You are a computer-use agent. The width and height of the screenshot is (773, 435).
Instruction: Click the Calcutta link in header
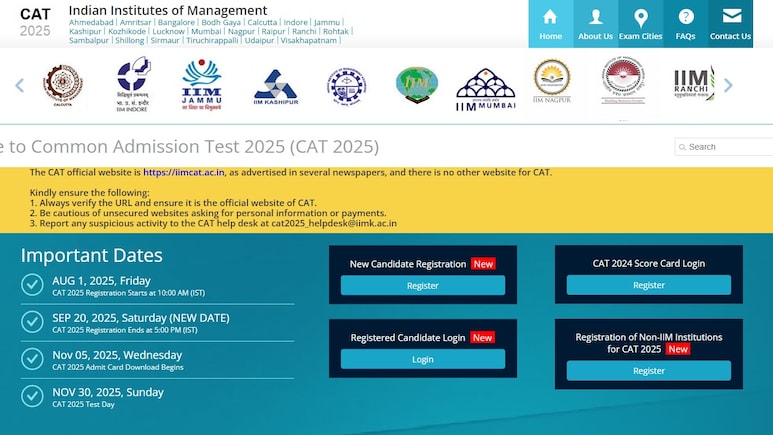tap(262, 22)
